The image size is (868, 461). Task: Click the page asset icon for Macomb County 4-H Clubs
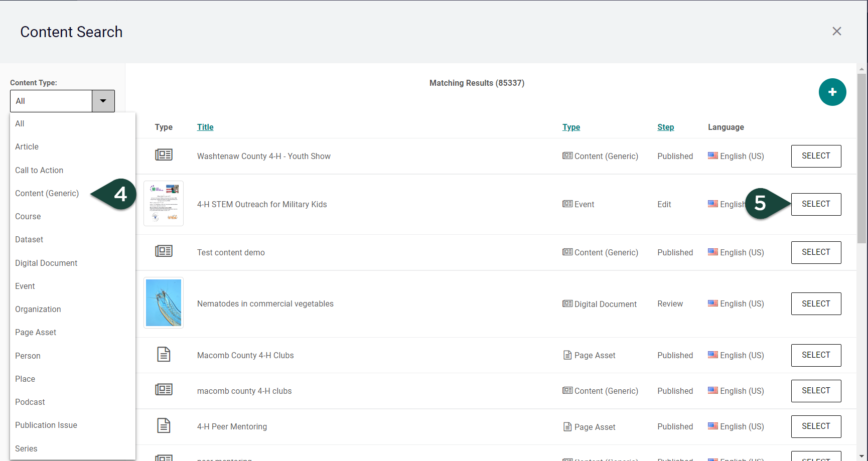pyautogui.click(x=164, y=355)
